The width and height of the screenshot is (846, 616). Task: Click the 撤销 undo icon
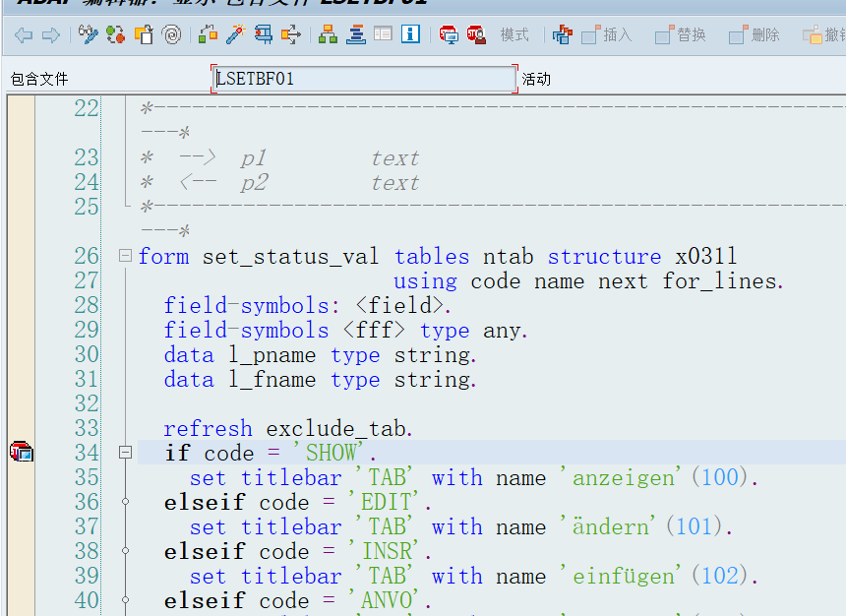click(x=815, y=35)
